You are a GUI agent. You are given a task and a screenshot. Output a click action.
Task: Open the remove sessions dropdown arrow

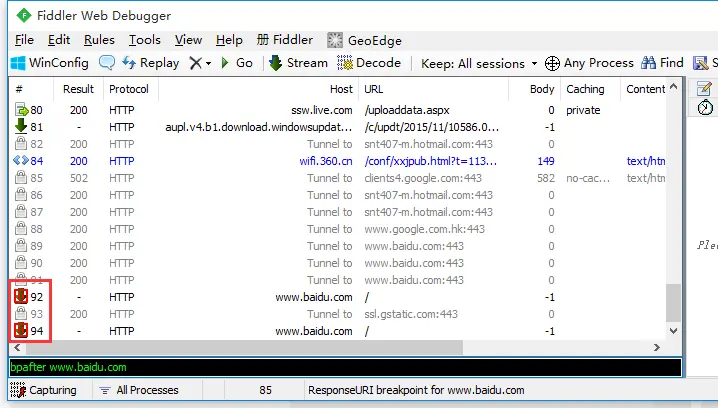(208, 63)
